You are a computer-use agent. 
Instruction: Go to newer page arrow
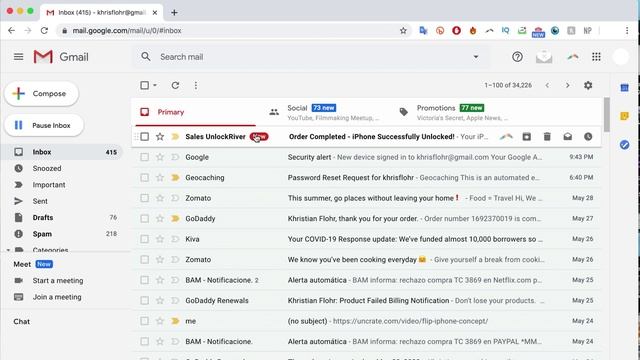(x=547, y=85)
